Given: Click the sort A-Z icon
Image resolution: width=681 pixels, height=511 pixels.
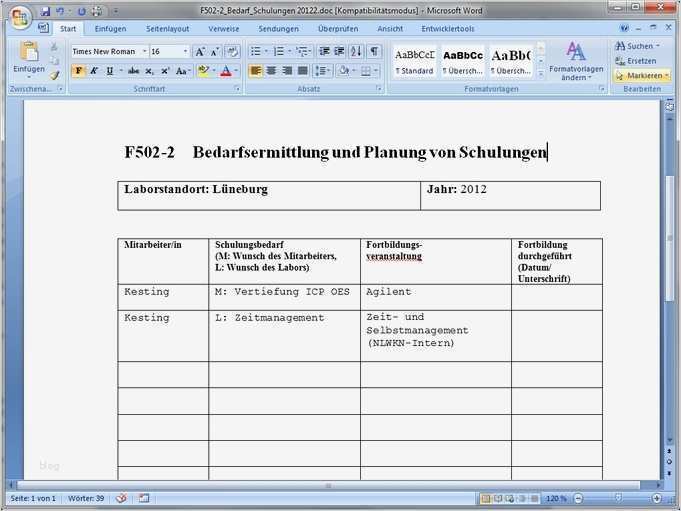Looking at the screenshot, I should tap(356, 52).
